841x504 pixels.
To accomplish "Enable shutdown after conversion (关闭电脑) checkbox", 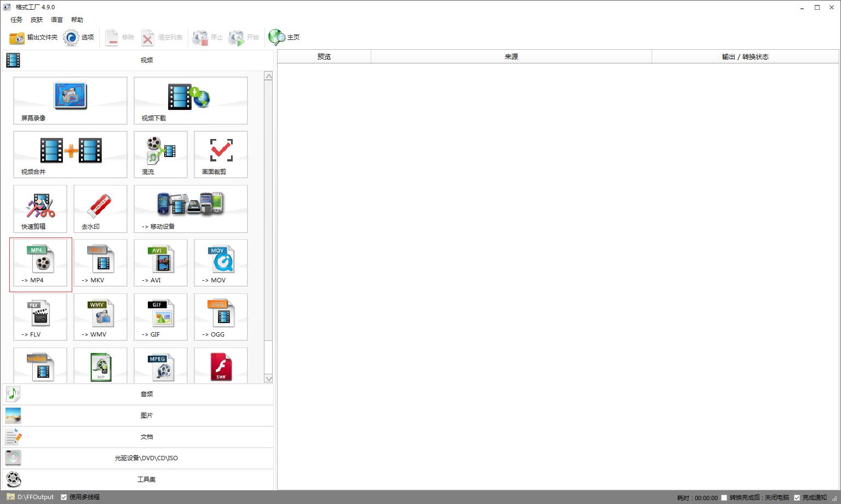I will pyautogui.click(x=724, y=497).
